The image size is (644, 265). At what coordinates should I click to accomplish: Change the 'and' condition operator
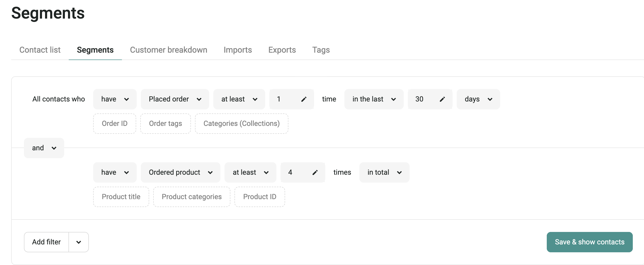coord(44,148)
